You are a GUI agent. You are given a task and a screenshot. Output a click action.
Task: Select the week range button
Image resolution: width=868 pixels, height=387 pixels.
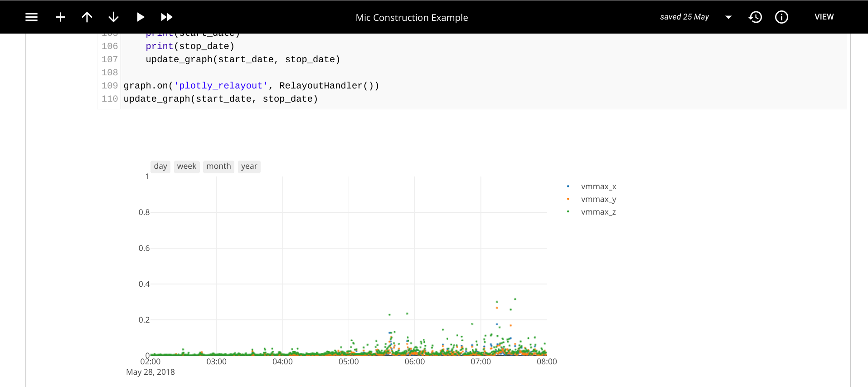(187, 167)
